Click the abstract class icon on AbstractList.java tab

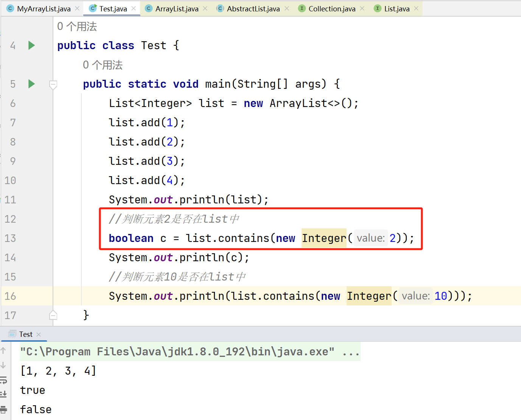[x=220, y=8]
